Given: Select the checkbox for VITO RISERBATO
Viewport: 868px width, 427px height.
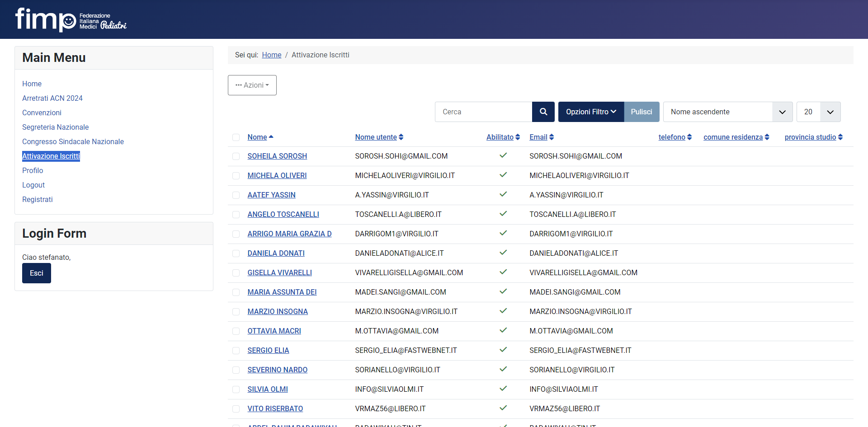Looking at the screenshot, I should 236,409.
